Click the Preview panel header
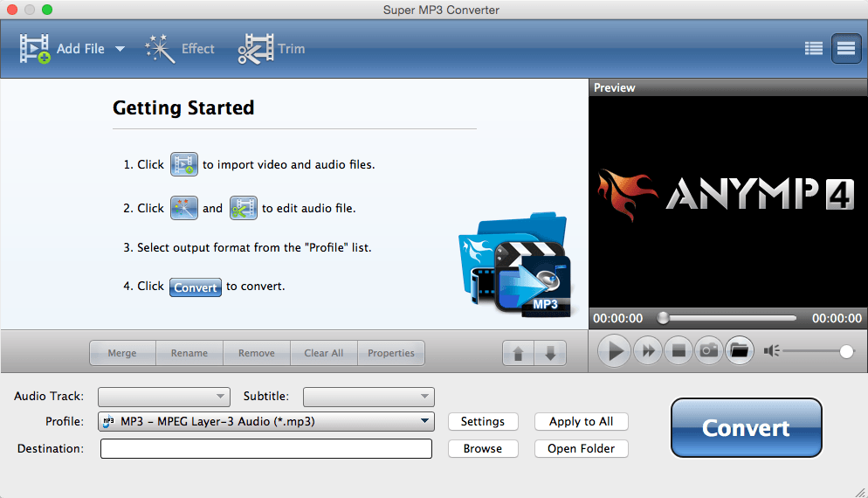This screenshot has height=498, width=868. pyautogui.click(x=728, y=87)
